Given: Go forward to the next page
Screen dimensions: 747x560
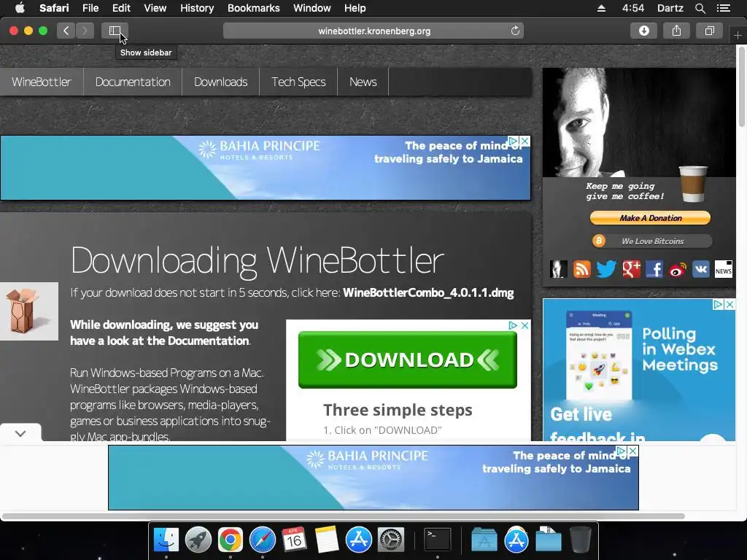Looking at the screenshot, I should tap(85, 31).
